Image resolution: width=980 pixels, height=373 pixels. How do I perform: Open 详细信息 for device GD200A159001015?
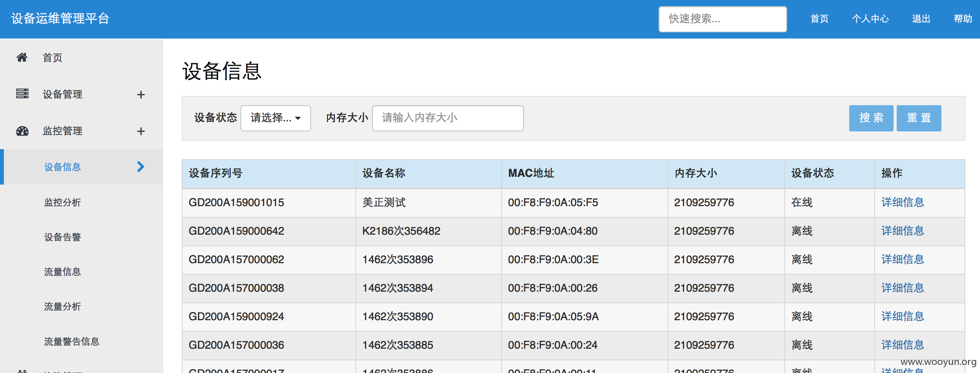pos(903,202)
